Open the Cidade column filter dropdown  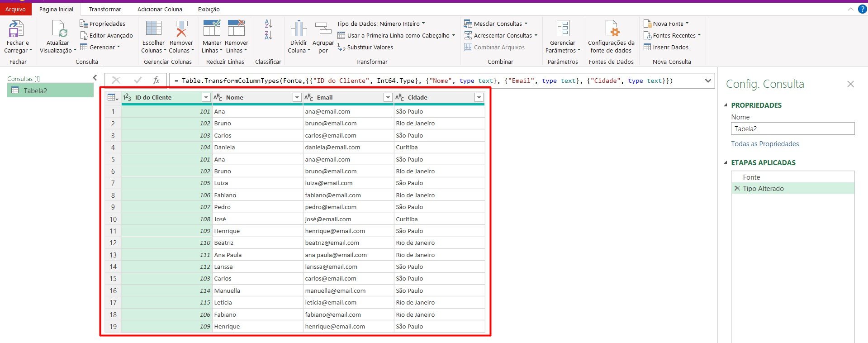(x=479, y=97)
